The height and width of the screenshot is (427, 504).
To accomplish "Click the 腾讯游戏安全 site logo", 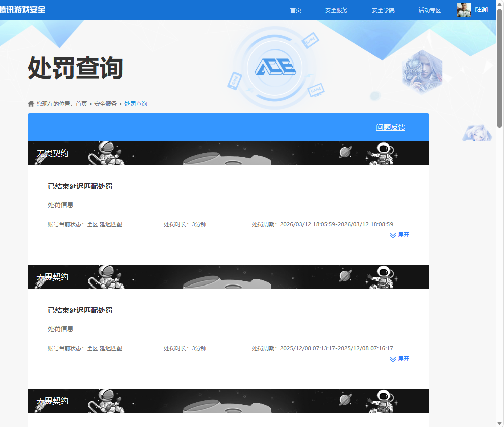I will pyautogui.click(x=23, y=10).
